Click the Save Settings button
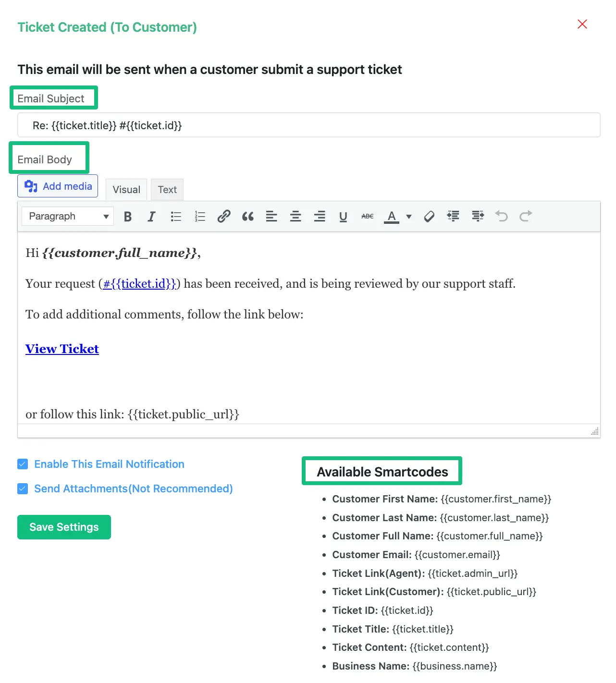 pyautogui.click(x=64, y=527)
